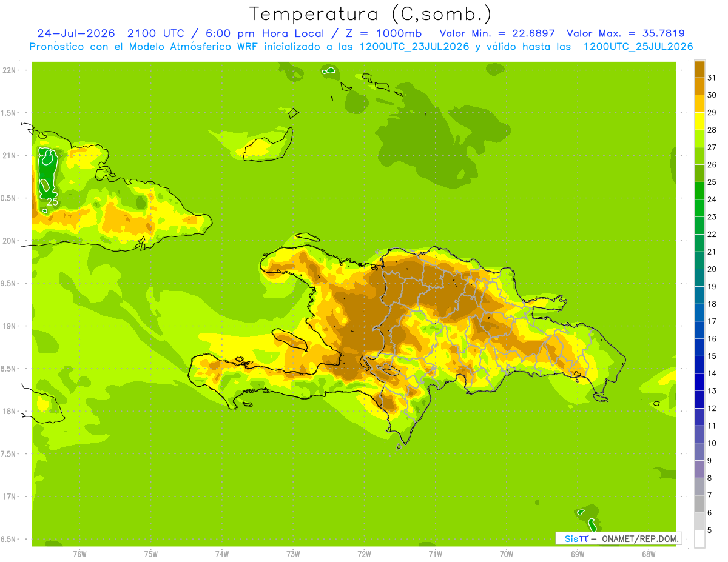The image size is (728, 562).
Task: Click the "74W" longitude label
Action: [222, 554]
